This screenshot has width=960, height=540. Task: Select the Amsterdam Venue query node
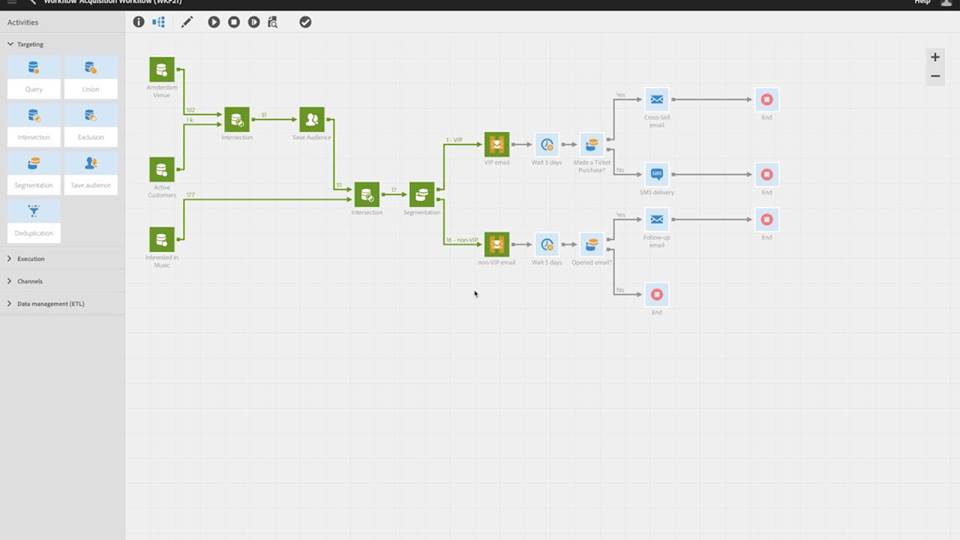pos(162,70)
